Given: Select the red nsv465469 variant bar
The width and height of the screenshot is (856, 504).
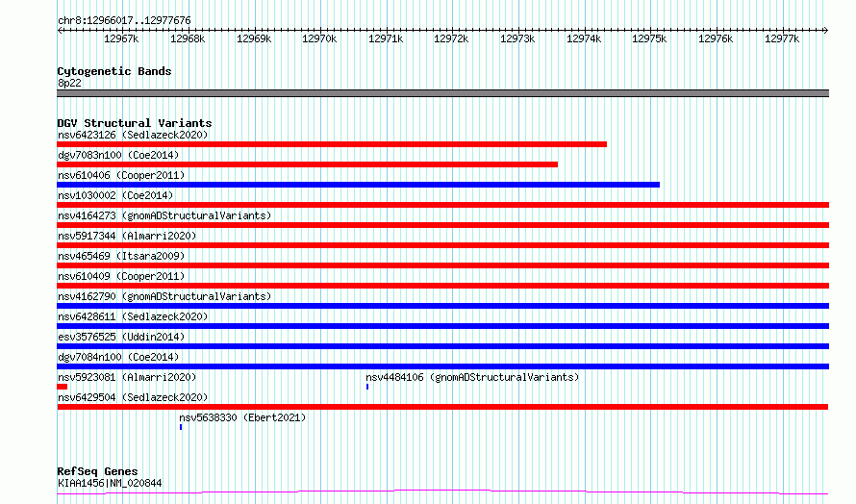Looking at the screenshot, I should pyautogui.click(x=442, y=265).
